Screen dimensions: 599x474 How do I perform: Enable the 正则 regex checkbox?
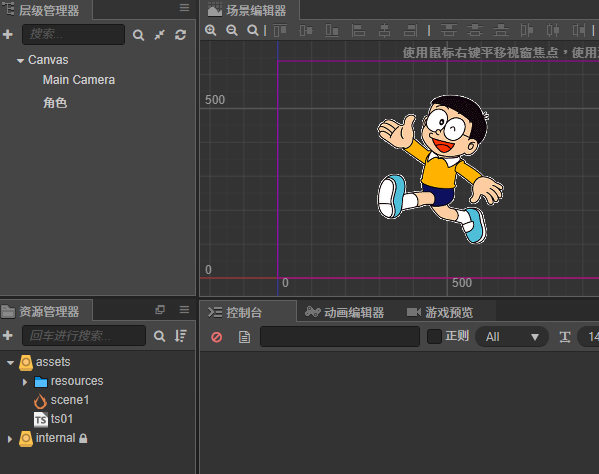(x=434, y=336)
